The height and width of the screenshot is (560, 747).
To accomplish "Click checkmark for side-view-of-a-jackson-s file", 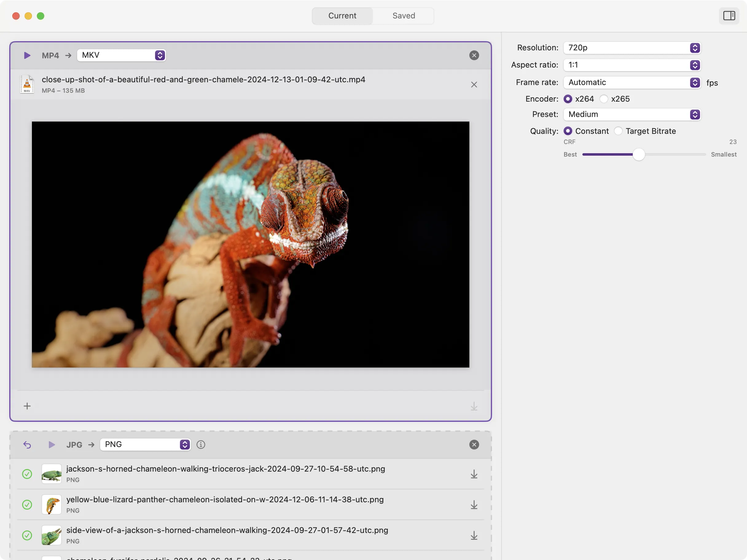I will (27, 535).
